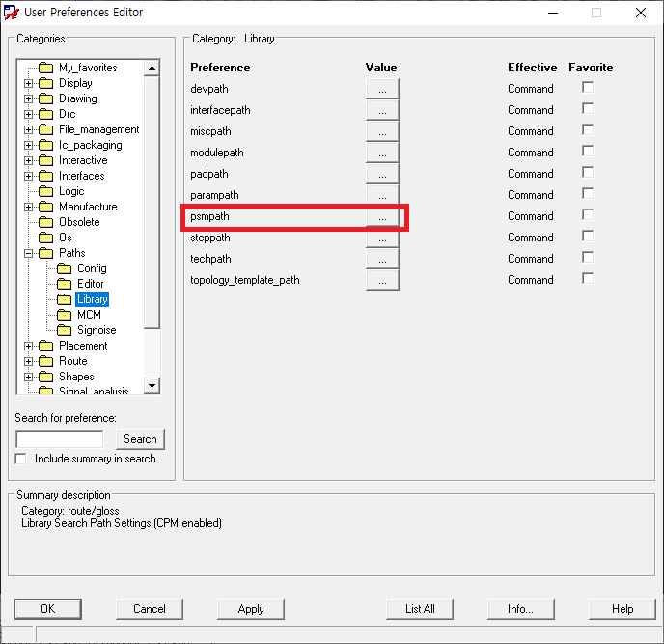Viewport: 664px width, 644px height.
Task: Select the Interfaces folder icon
Action: [45, 176]
